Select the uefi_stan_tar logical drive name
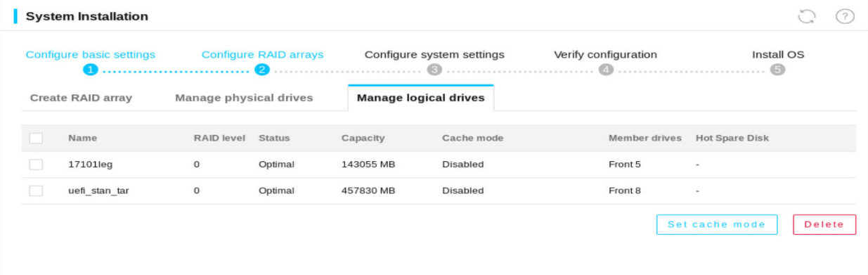The width and height of the screenshot is (868, 275). [x=98, y=191]
